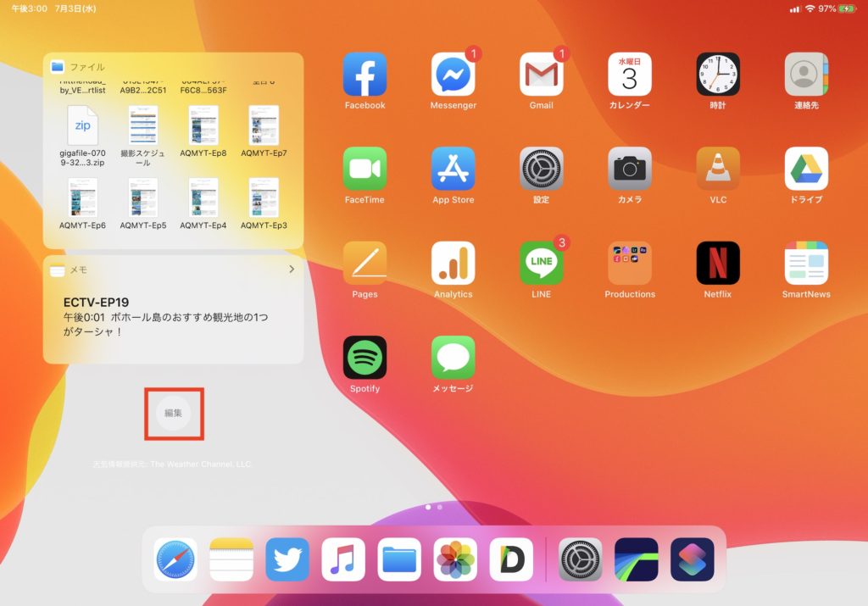This screenshot has width=868, height=606.
Task: Open the SmartNews app
Action: tap(806, 264)
